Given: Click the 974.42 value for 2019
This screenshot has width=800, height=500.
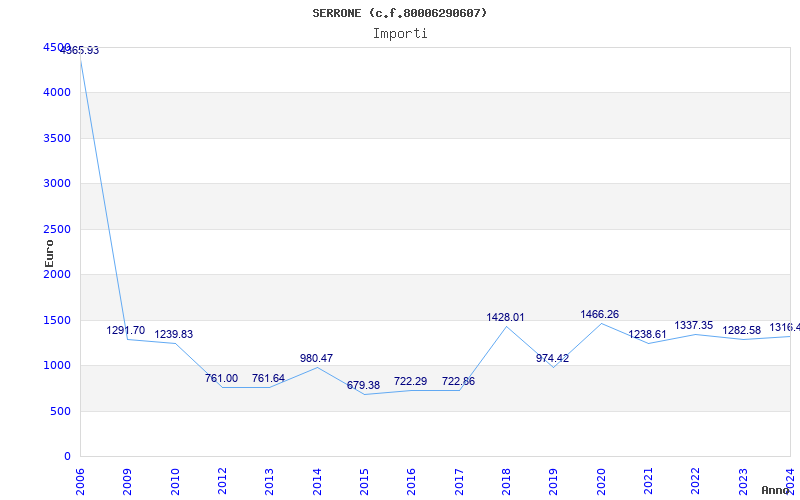Looking at the screenshot, I should 552,358.
